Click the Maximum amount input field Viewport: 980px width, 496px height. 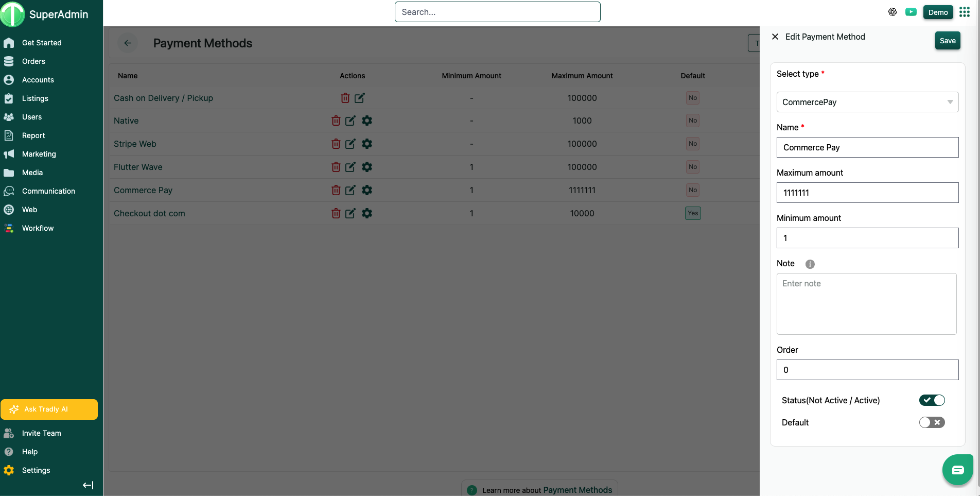[x=867, y=193]
